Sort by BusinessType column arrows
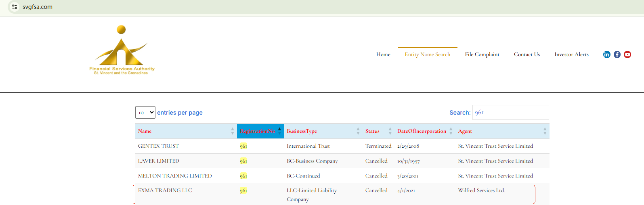 click(x=358, y=131)
